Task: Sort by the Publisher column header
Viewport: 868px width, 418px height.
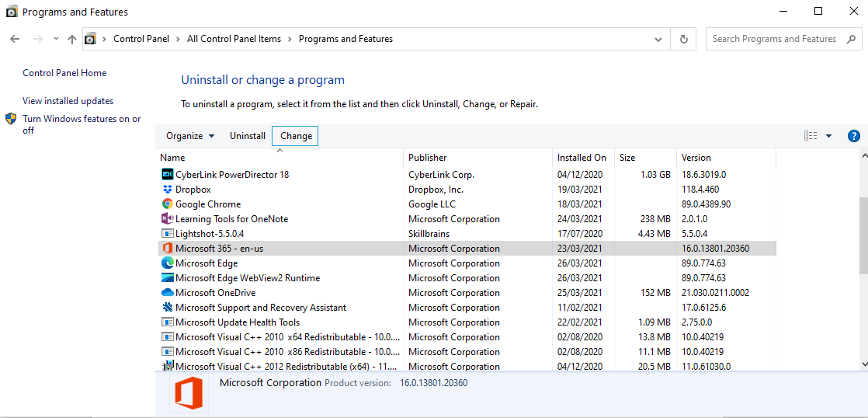Action: [x=478, y=158]
